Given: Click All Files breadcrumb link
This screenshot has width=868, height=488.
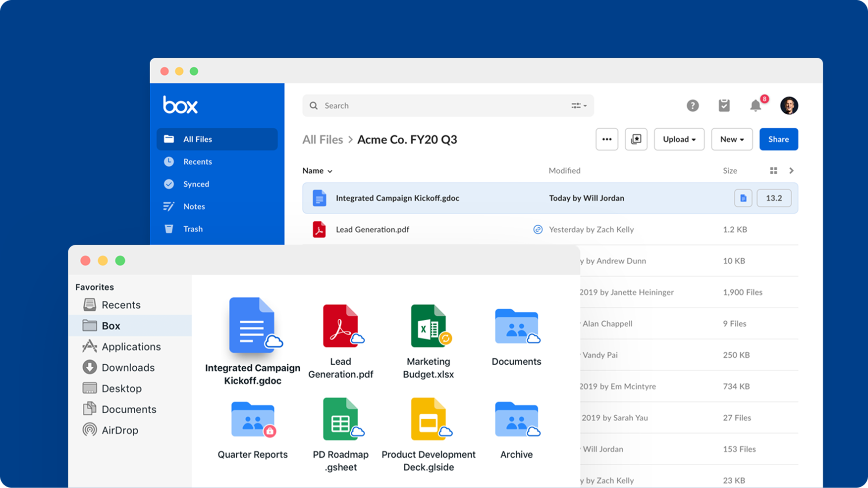Looking at the screenshot, I should point(323,140).
